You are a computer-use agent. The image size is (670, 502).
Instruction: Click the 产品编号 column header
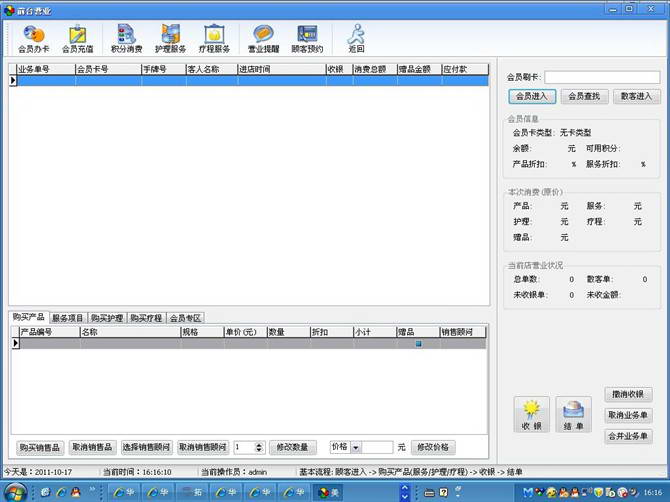[x=50, y=332]
